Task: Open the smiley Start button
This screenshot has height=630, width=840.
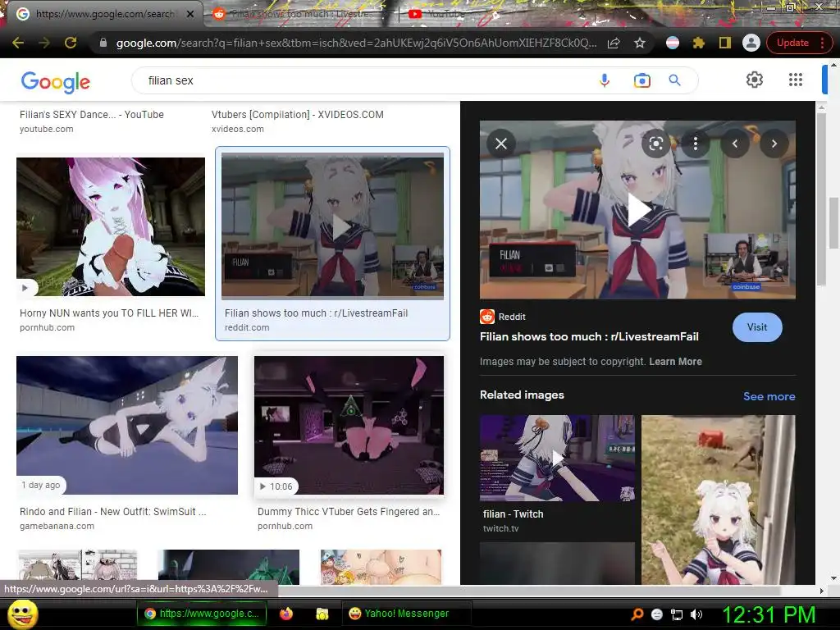Action: point(22,614)
